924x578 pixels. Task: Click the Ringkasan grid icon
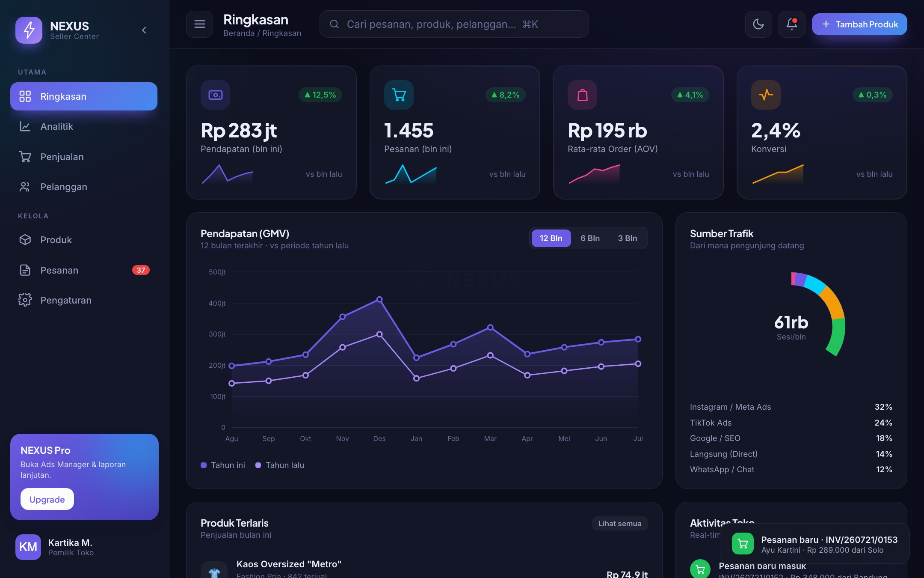click(25, 96)
